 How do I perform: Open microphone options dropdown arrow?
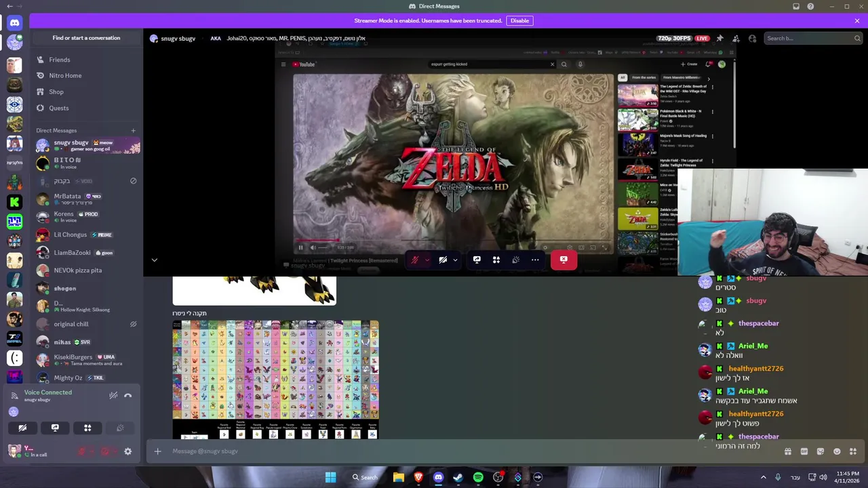tap(427, 260)
